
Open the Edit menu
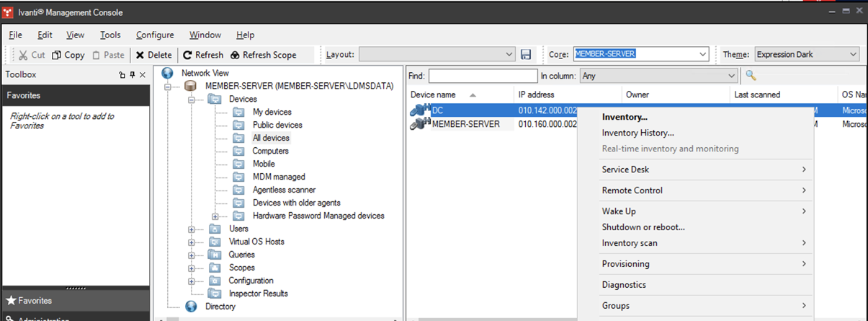pyautogui.click(x=45, y=35)
